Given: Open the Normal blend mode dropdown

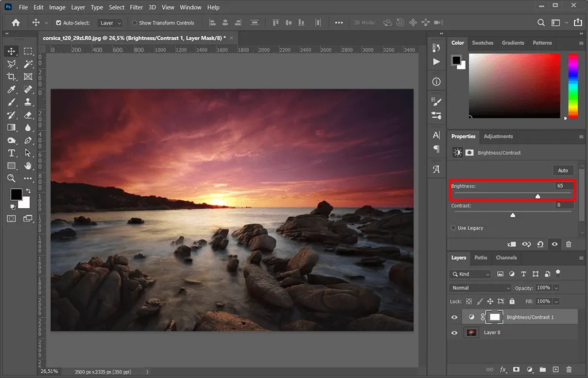Looking at the screenshot, I should pyautogui.click(x=480, y=287).
